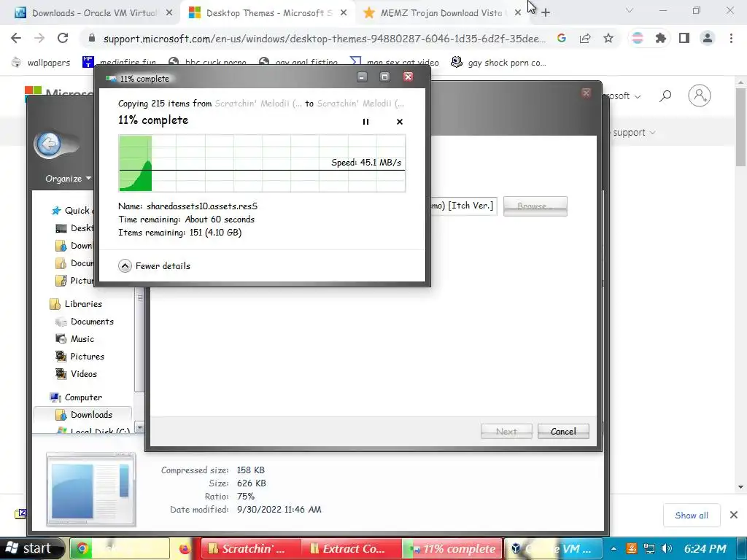
Task: Toggle the browser side panel
Action: point(684,38)
